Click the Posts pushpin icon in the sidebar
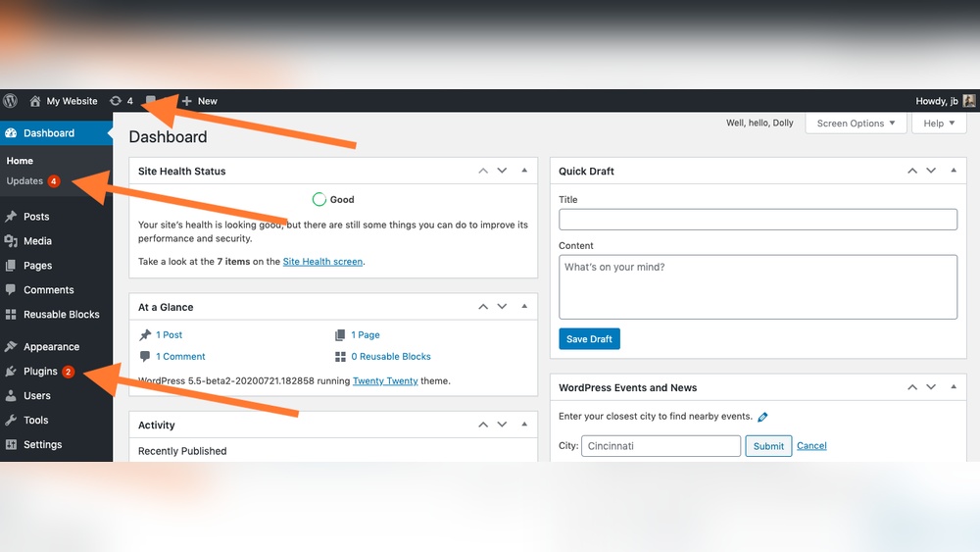The width and height of the screenshot is (980, 552). [x=11, y=217]
